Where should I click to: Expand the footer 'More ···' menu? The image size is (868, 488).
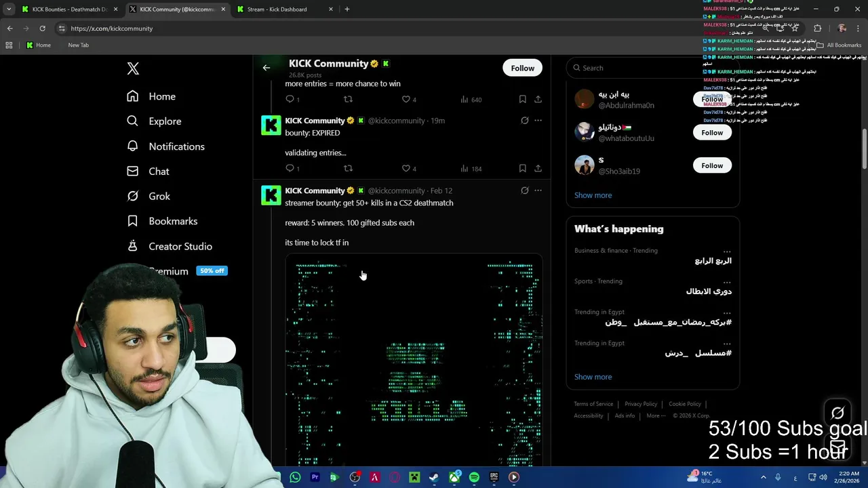(x=656, y=415)
